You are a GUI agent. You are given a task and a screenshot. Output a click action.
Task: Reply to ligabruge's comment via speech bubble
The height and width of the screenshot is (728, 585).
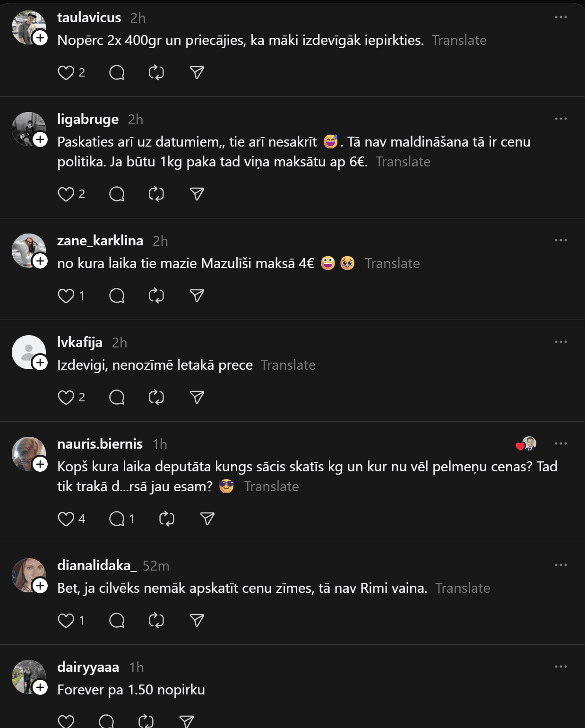pyautogui.click(x=117, y=194)
